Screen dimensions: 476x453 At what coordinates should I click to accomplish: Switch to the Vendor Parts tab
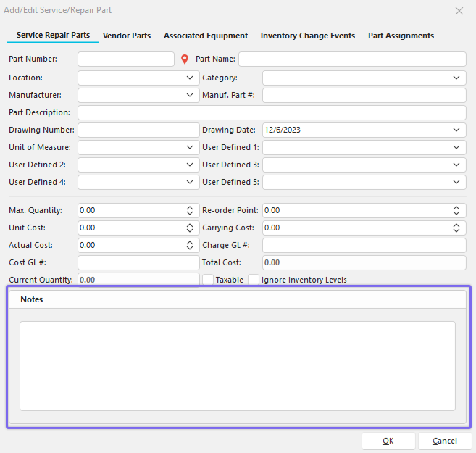pos(127,36)
